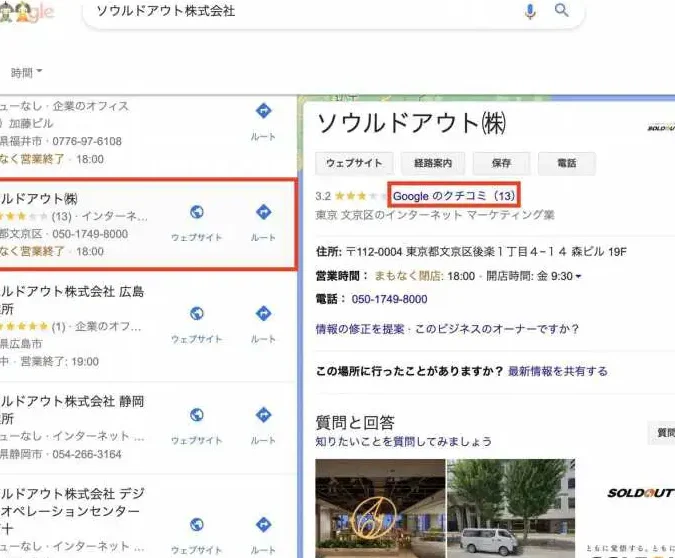675x558 pixels.
Task: Open website globe icon for ソウルドアウト㈱ listing
Action: tap(197, 212)
